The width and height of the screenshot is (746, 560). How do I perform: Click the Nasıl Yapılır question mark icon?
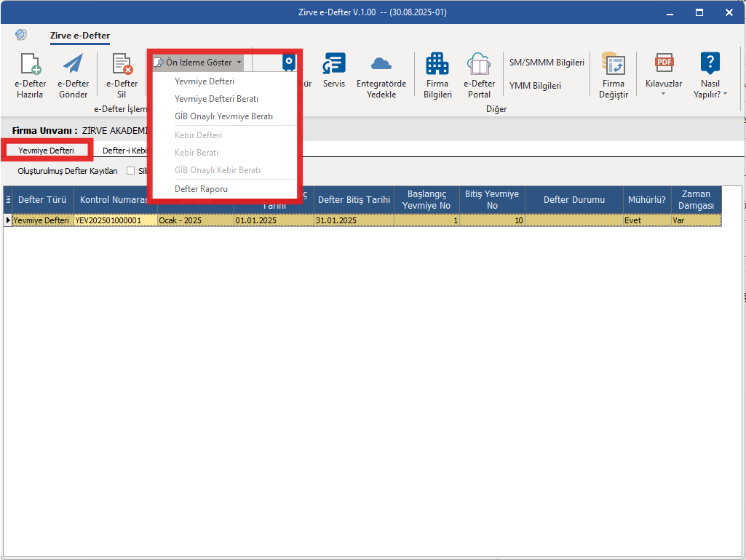(x=710, y=63)
